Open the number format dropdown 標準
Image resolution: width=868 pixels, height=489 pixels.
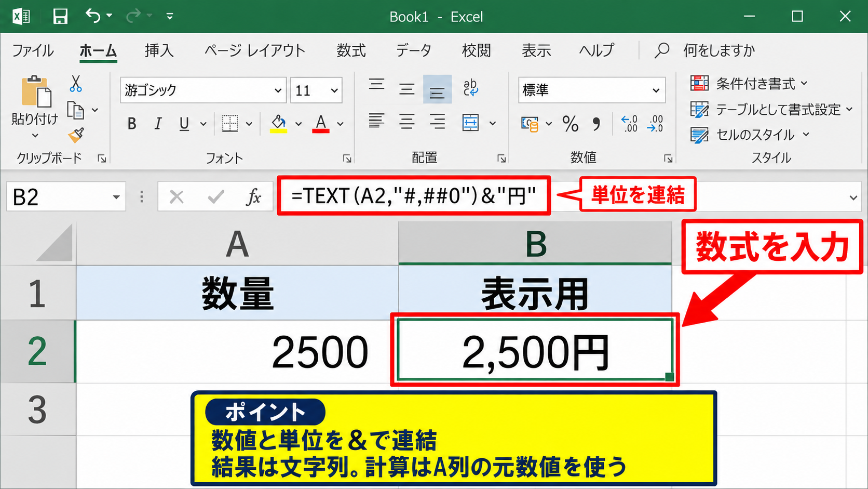point(656,90)
